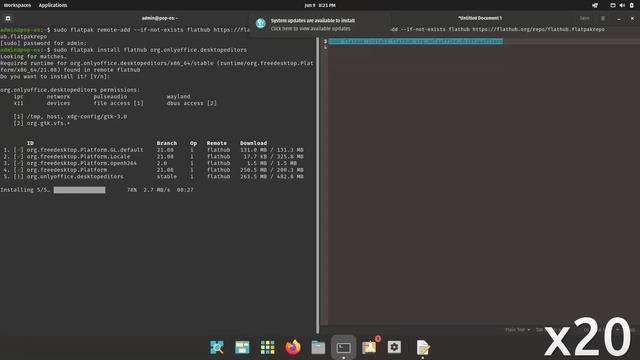640x360 pixels.
Task: Click the terminal title 'admin@pop-os'
Action: [x=160, y=18]
